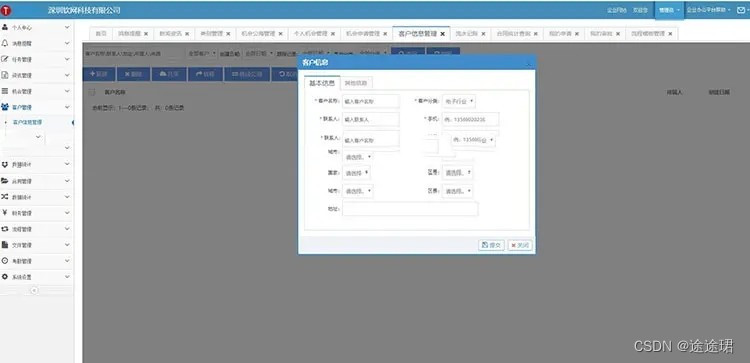Click the 文件管理 file icon in sidebar

pos(5,244)
